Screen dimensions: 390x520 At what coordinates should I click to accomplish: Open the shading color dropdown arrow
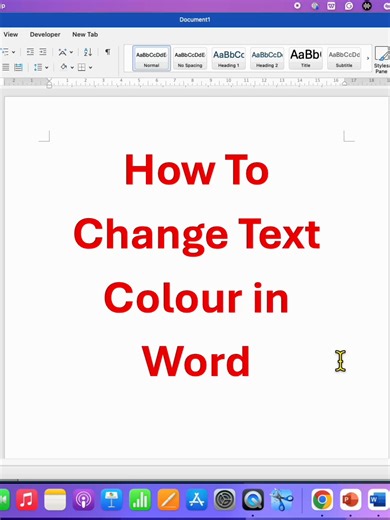tap(72, 68)
